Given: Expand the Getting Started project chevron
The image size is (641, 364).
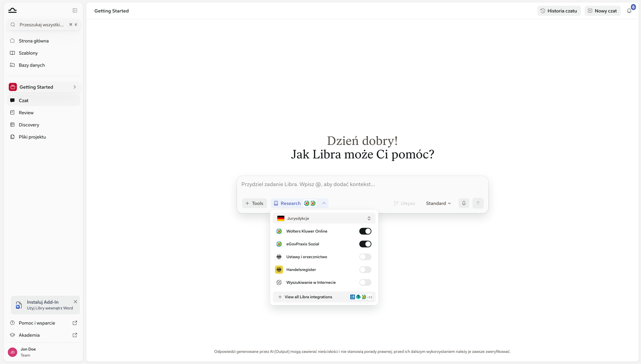Looking at the screenshot, I should click(x=75, y=87).
